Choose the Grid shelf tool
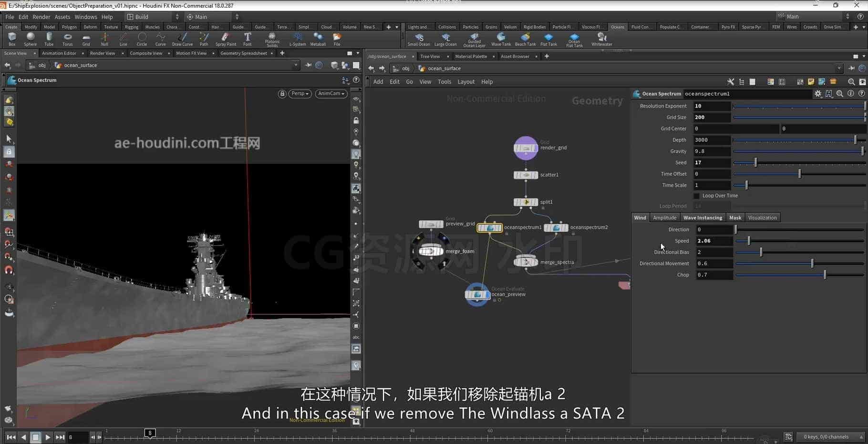The image size is (868, 444). [x=86, y=39]
